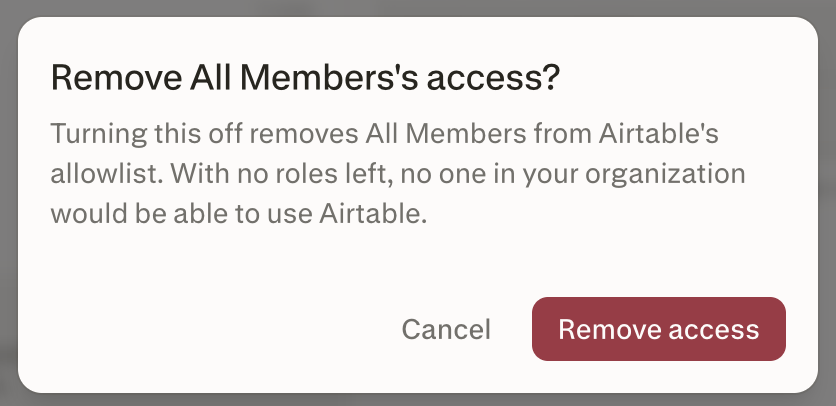
Task: Choose Cancel to keep All Members access
Action: point(446,329)
